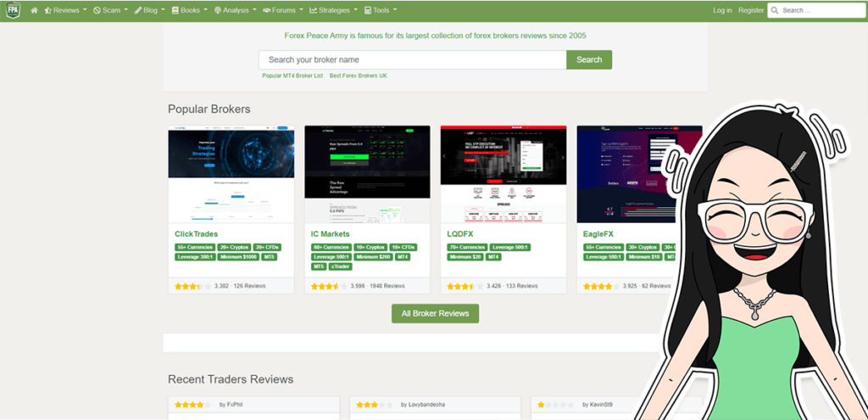Open LQDFX website thumbnail
The height and width of the screenshot is (420, 868).
coord(504,174)
